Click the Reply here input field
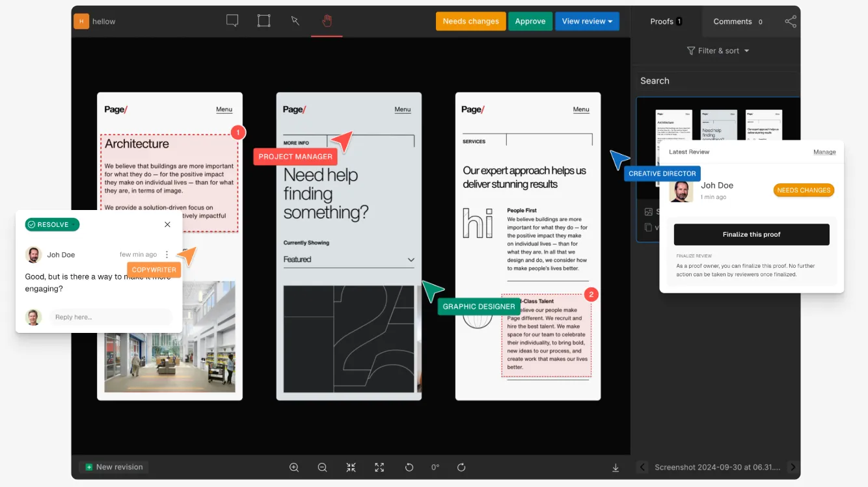Image resolution: width=868 pixels, height=487 pixels. tap(111, 317)
